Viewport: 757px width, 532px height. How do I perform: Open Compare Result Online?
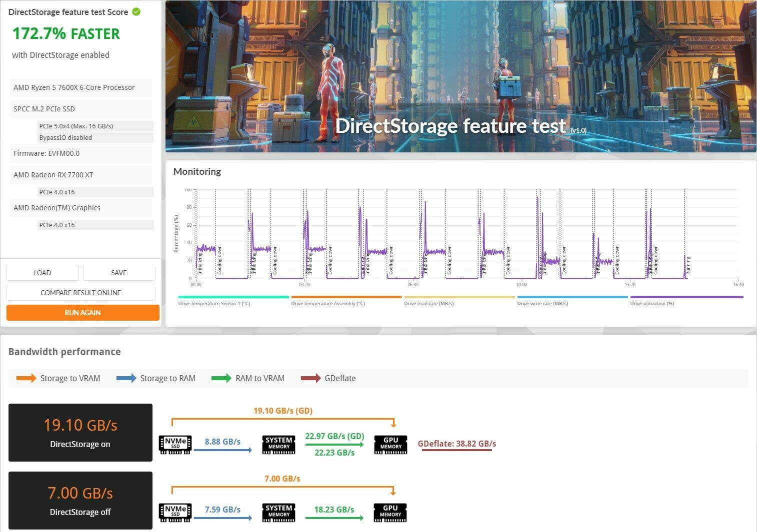80,293
